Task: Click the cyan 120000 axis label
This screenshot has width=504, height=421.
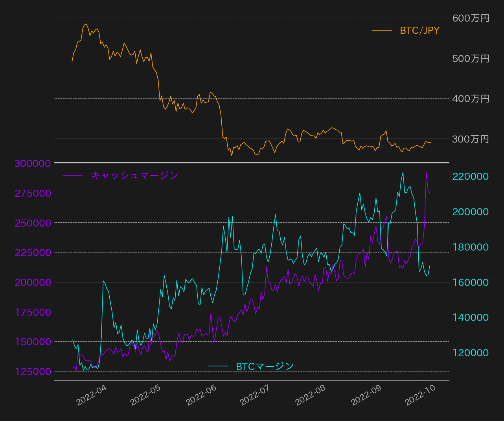Action: point(471,353)
